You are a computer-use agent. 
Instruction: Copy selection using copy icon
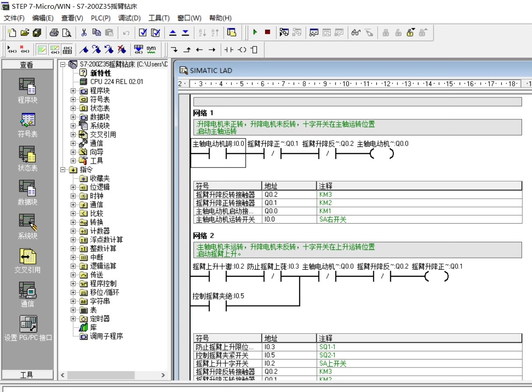point(96,32)
